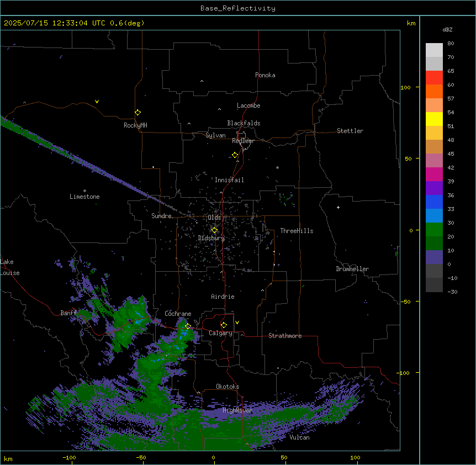
Task: Select the yellow diamond marker under Cochrane
Action: coord(188,326)
